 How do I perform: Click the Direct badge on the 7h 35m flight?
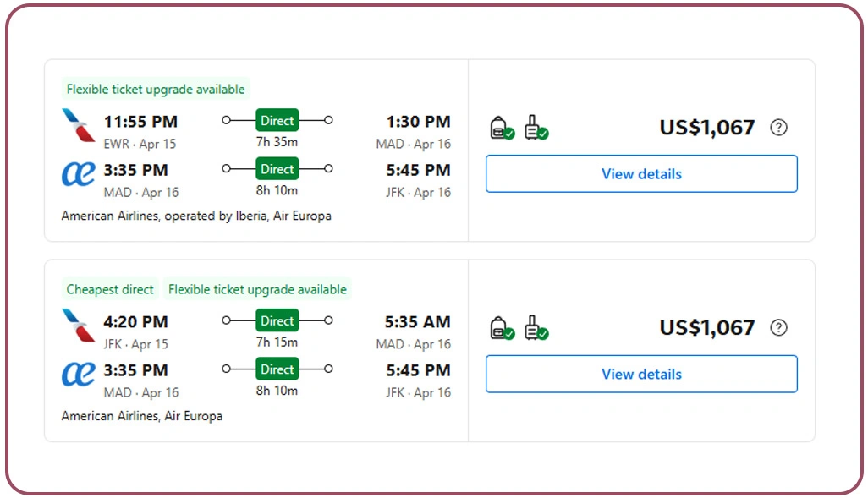coord(277,121)
